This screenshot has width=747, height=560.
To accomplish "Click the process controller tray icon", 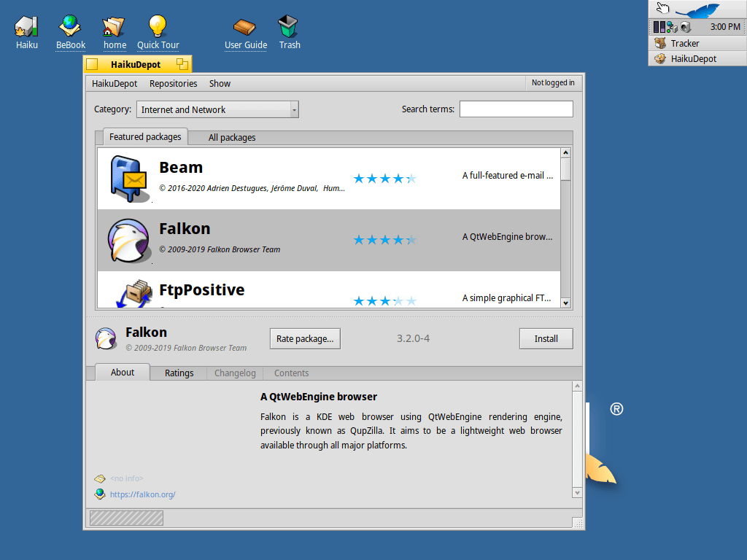I will pyautogui.click(x=659, y=27).
